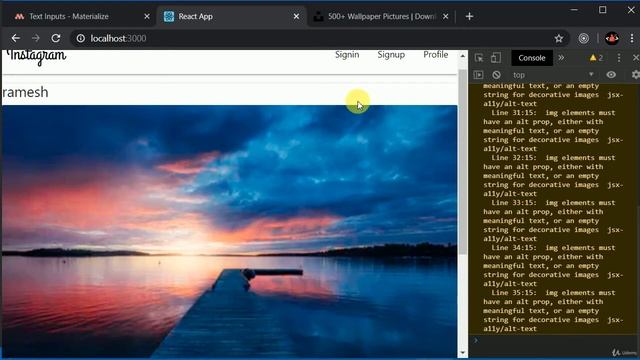Switch to 500+ Wallpaper Pictures tab
Image resolution: width=640 pixels, height=360 pixels.
(x=381, y=16)
